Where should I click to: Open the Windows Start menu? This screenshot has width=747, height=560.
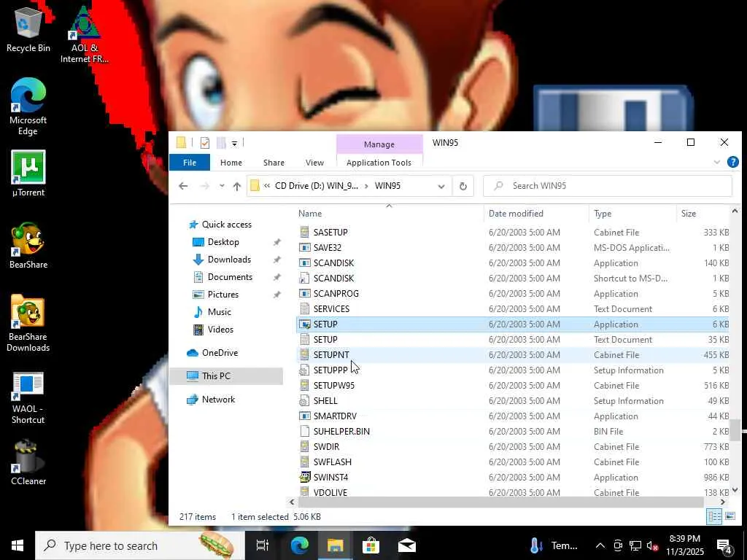click(x=18, y=545)
